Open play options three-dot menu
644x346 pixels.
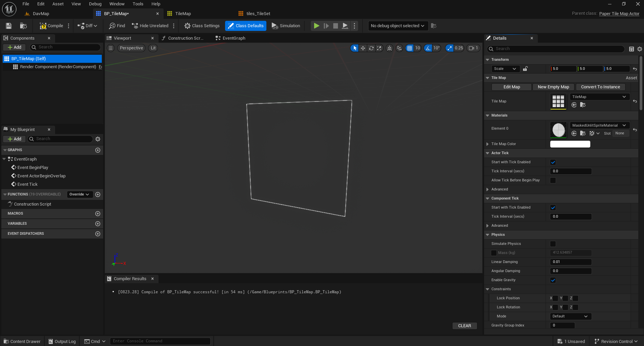354,26
